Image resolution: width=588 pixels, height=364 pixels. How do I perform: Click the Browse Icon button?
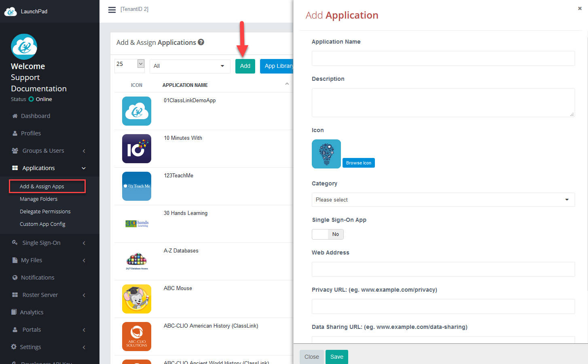359,163
